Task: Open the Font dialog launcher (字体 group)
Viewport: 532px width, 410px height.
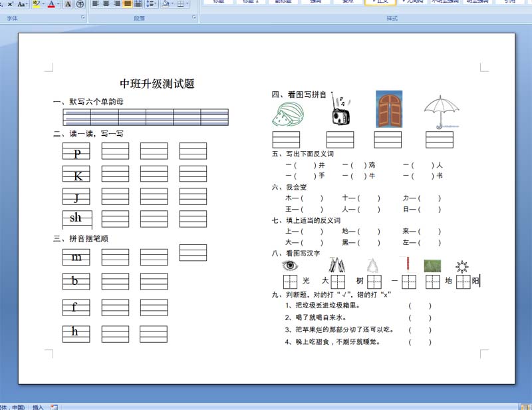Action: tap(83, 17)
